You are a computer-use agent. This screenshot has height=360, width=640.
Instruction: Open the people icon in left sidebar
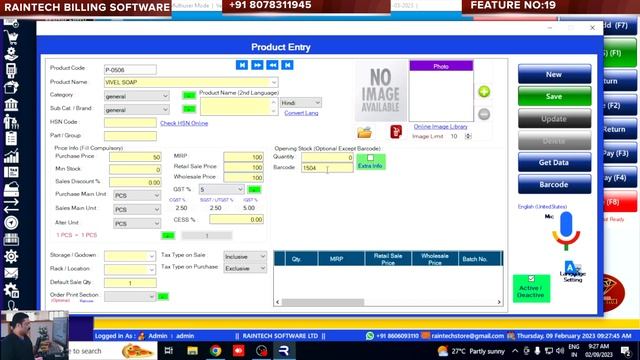pyautogui.click(x=11, y=122)
